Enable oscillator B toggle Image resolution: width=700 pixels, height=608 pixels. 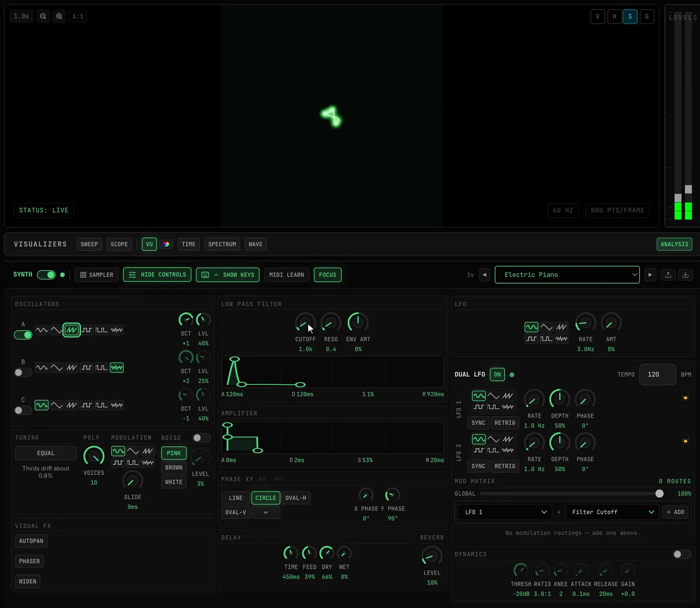click(23, 372)
